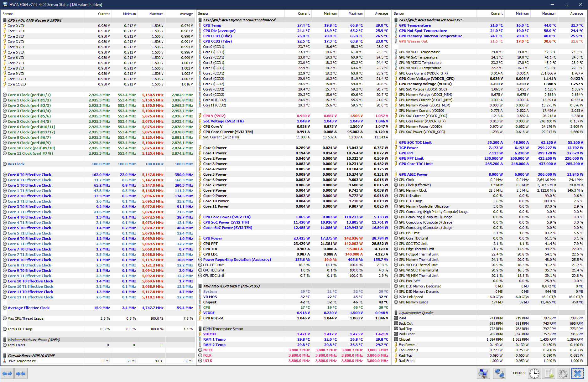Viewport: 588px width, 382px height.
Task: Select the GPU Fan PWM row
Action: tap(489, 281)
